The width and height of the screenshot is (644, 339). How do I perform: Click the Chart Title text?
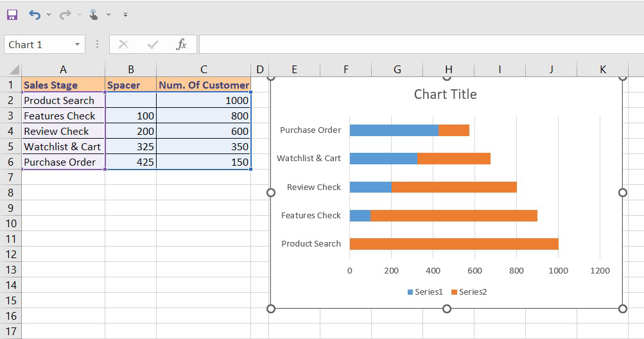pyautogui.click(x=445, y=94)
